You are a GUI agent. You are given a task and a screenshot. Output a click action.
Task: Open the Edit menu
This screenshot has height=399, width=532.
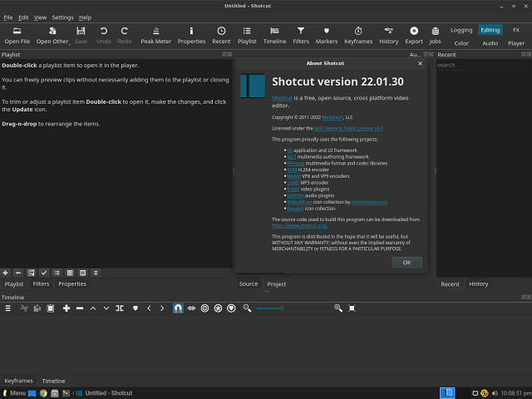tap(23, 17)
